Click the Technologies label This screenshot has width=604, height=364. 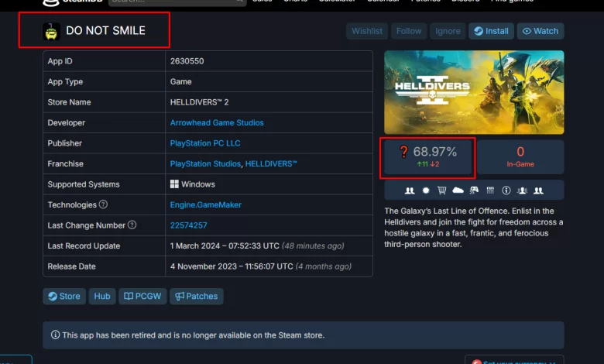(x=72, y=205)
